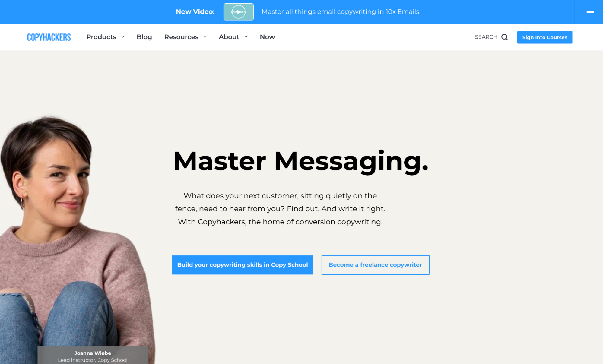Click the Now menu item

tap(267, 36)
